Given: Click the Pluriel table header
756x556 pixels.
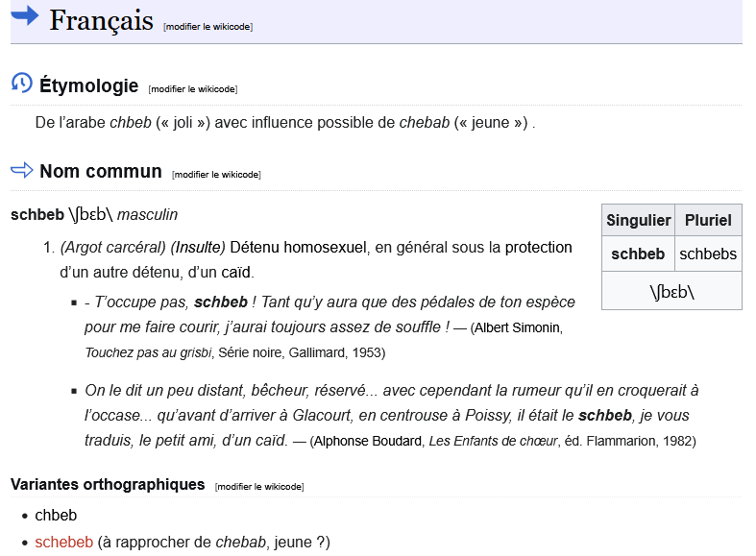Looking at the screenshot, I should (708, 220).
